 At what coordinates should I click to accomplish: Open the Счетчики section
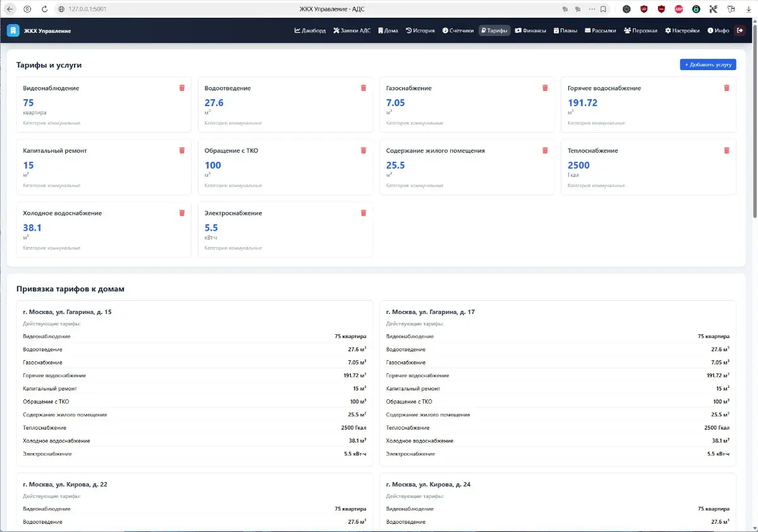pos(458,30)
